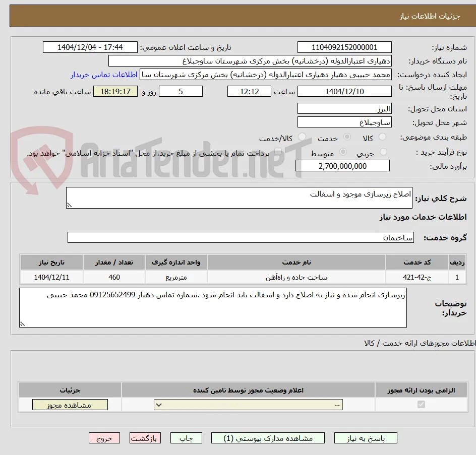Click the تاریخ نیاز column header
This screenshot has width=476, height=455.
point(51,263)
